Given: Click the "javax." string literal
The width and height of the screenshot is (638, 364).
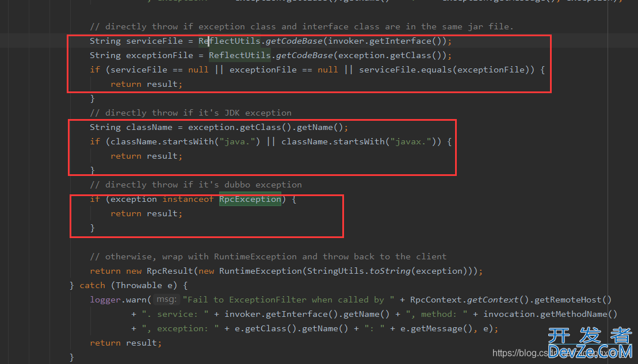Looking at the screenshot, I should click(411, 141).
